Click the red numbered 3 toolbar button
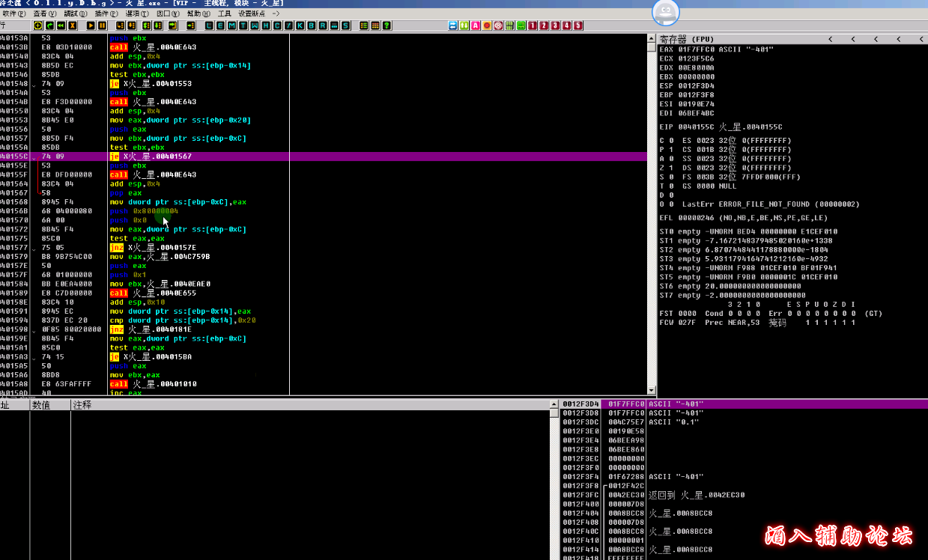Image resolution: width=928 pixels, height=560 pixels. tap(554, 25)
